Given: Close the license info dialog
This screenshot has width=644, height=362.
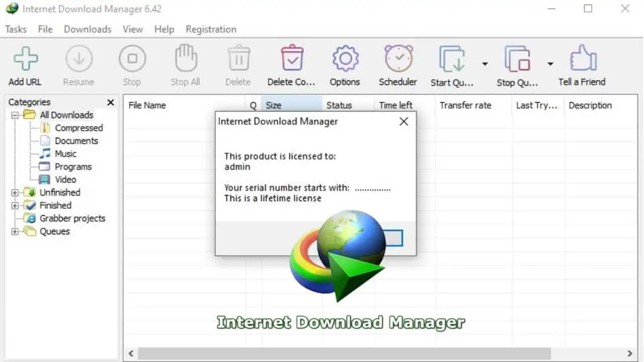Looking at the screenshot, I should [404, 121].
